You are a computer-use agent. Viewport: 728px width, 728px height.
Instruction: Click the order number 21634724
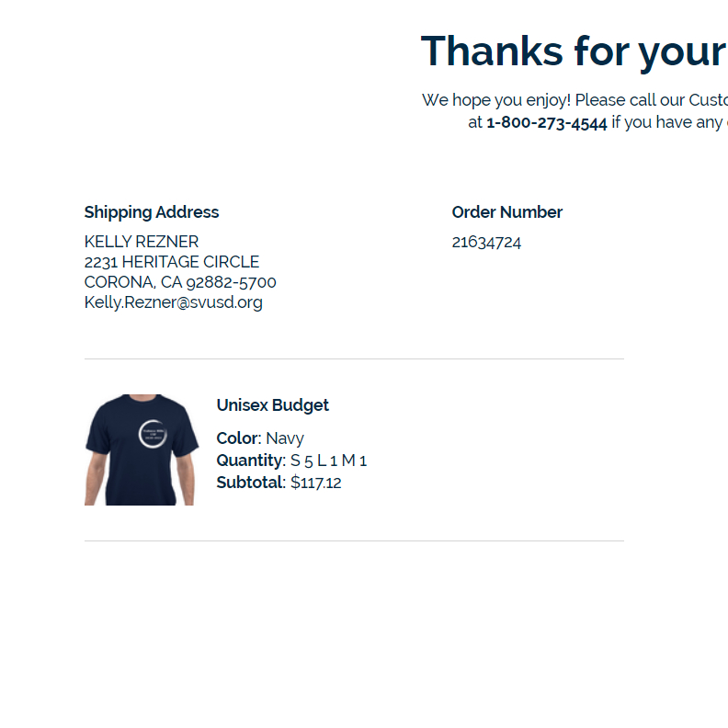(x=486, y=243)
